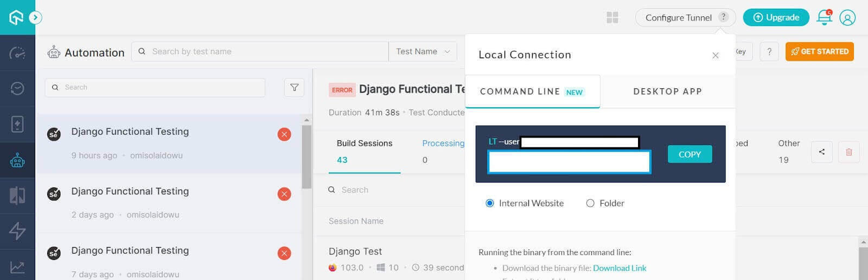Open the visual comparison sidebar icon
The image size is (868, 280).
17,196
